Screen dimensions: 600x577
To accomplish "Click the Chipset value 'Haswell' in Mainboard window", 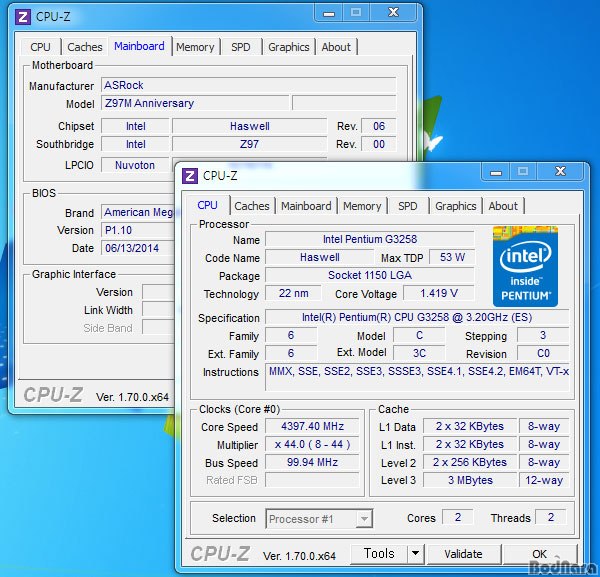I will 249,126.
